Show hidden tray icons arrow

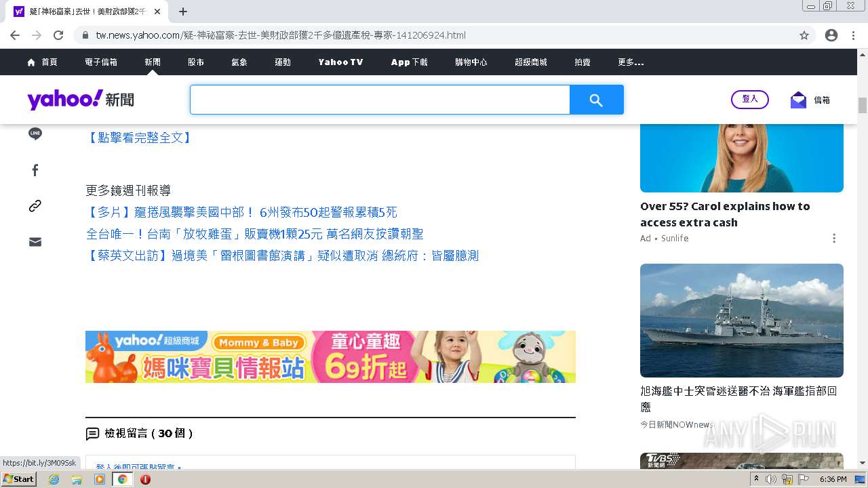(756, 479)
